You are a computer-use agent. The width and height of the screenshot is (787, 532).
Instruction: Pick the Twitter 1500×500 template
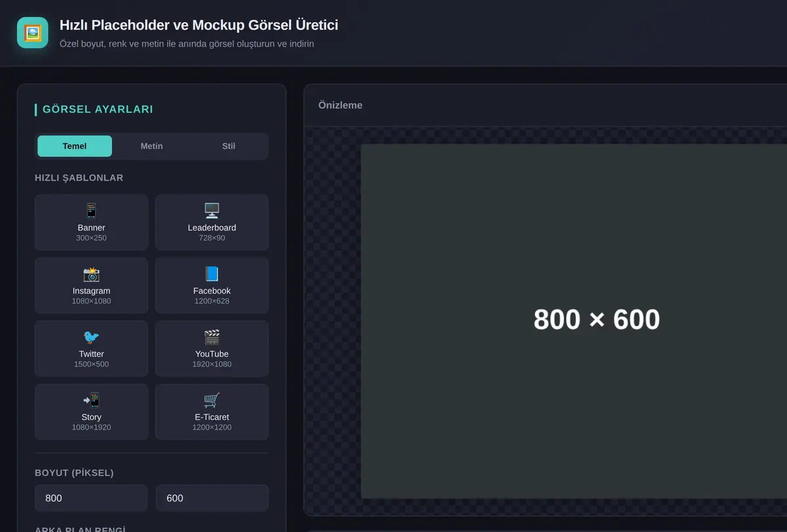coord(91,348)
